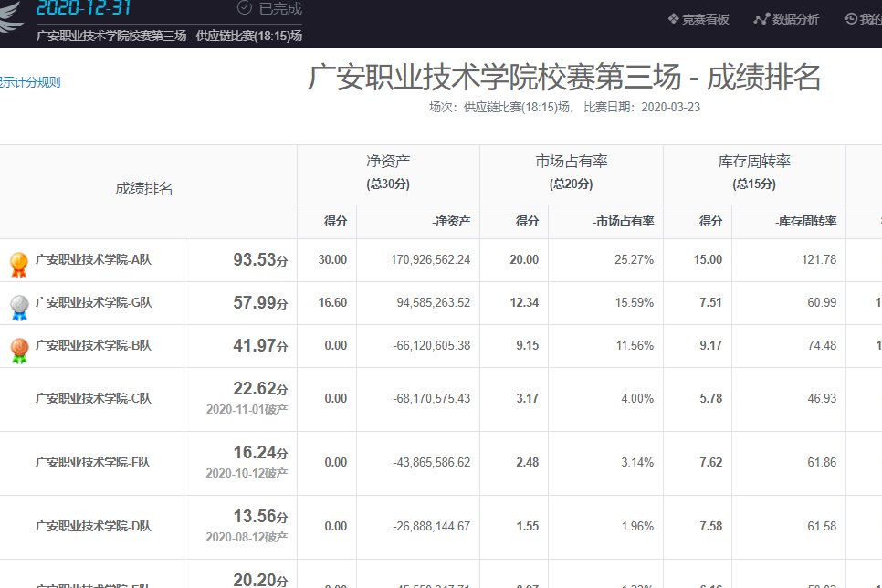The height and width of the screenshot is (588, 882).
Task: Click the clock icon for 我的 menu
Action: [x=851, y=19]
